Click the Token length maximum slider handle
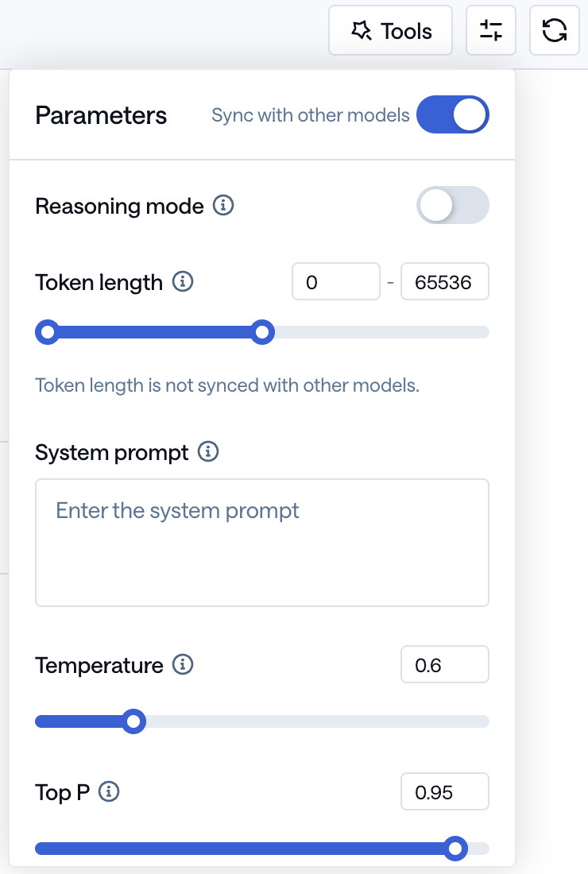Image resolution: width=588 pixels, height=874 pixels. (x=262, y=332)
